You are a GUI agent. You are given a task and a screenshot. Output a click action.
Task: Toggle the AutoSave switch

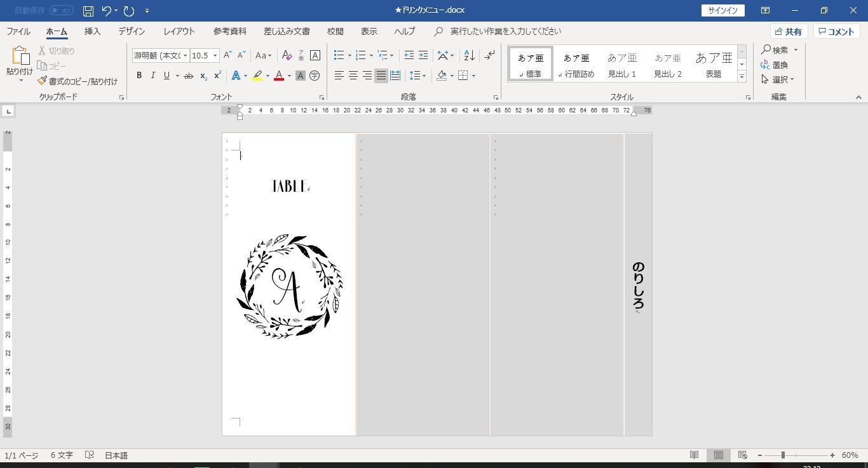tap(61, 11)
